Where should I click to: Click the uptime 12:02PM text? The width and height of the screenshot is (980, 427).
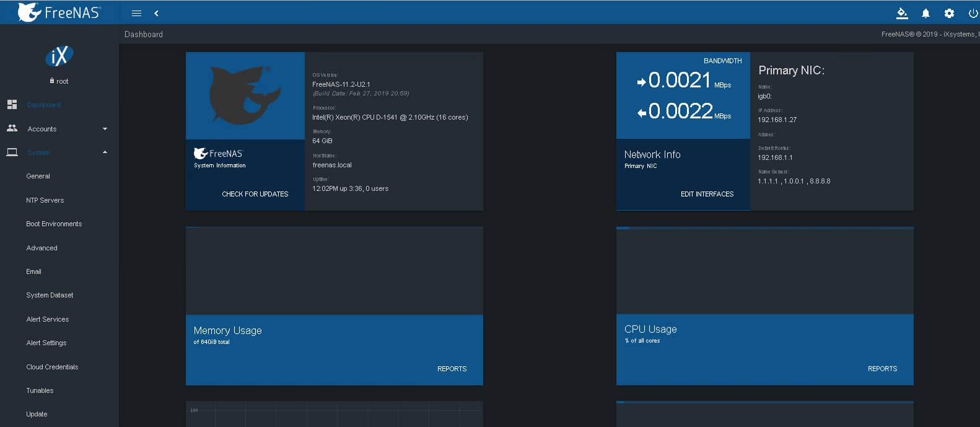click(351, 188)
